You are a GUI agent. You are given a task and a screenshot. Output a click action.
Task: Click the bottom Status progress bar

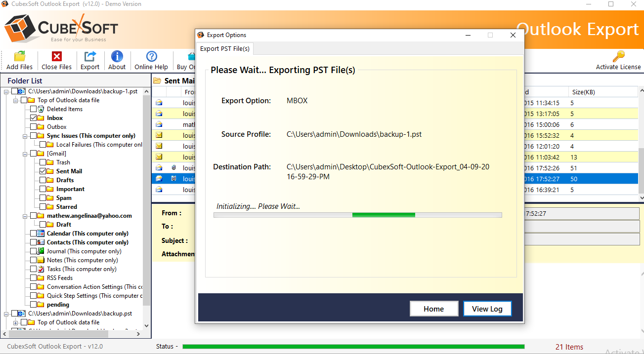point(353,347)
